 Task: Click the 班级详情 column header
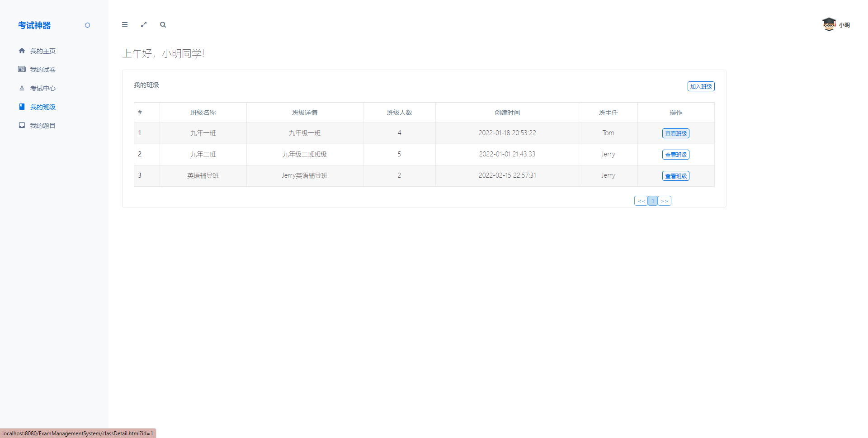[305, 113]
